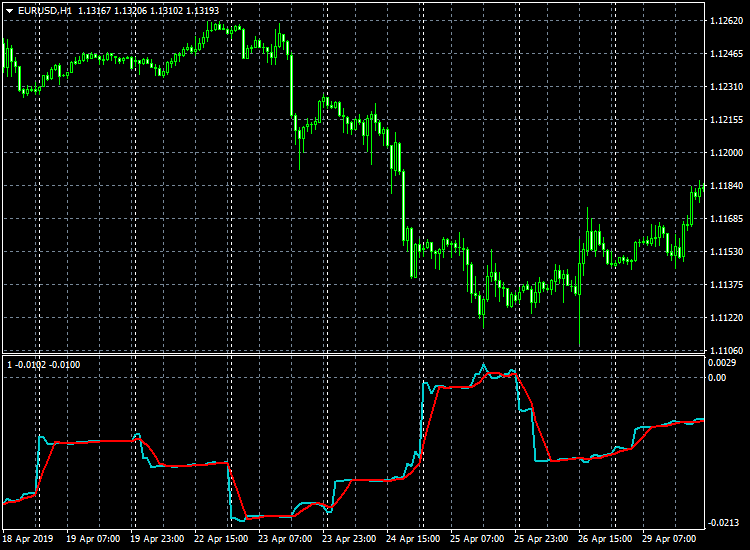Click the 1.11375 price scale label
The image size is (750, 550).
(727, 285)
